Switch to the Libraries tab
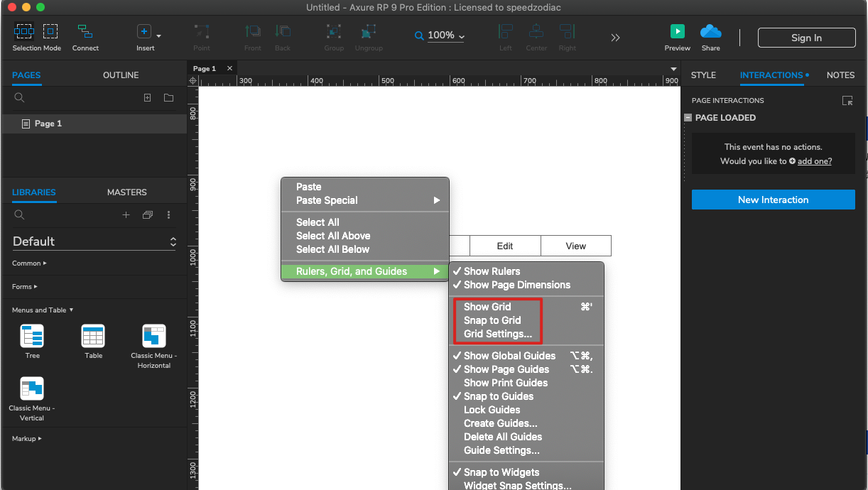This screenshot has height=490, width=868. click(34, 192)
